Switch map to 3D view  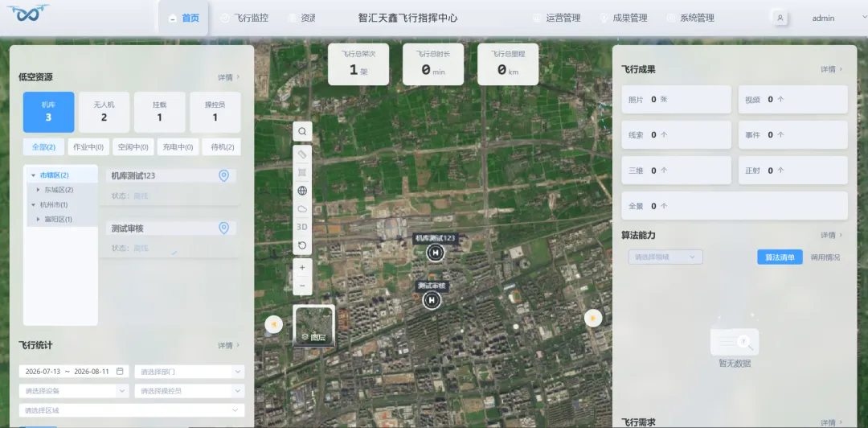point(302,227)
